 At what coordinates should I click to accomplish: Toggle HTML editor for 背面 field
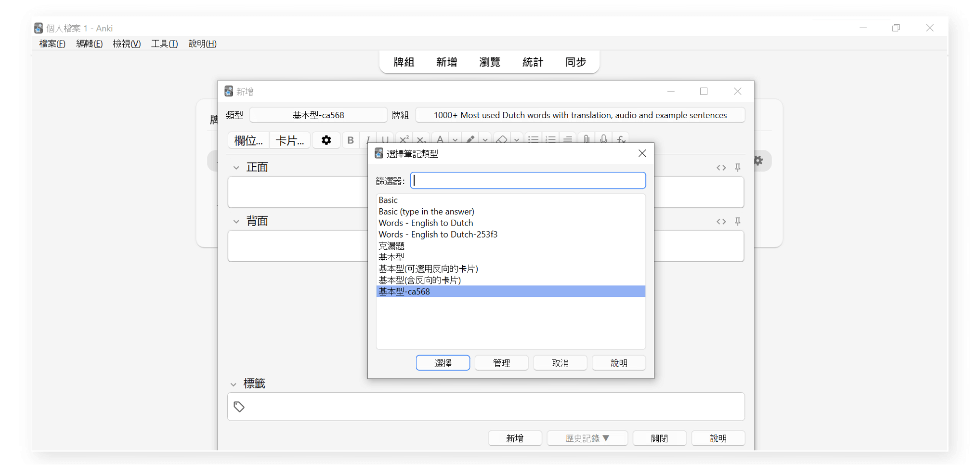[721, 222]
